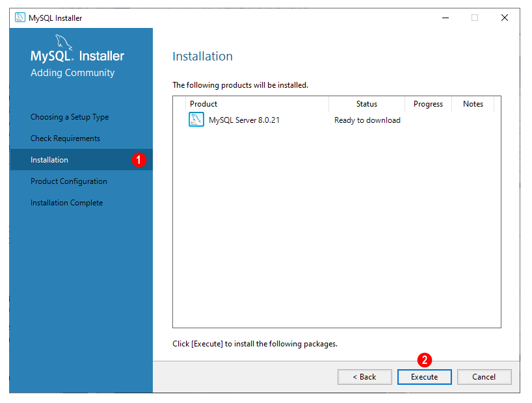Go back with the < Back button
The image size is (532, 403).
point(365,377)
